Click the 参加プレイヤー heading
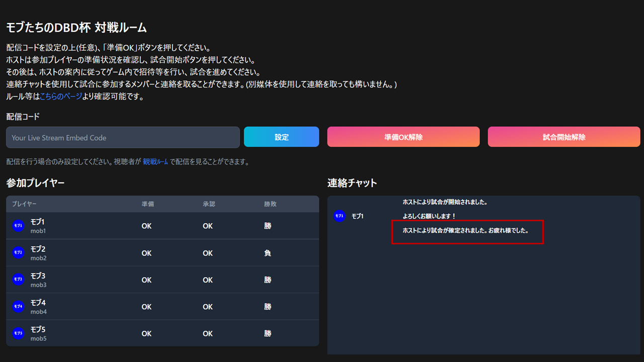The image size is (644, 362). click(x=35, y=183)
